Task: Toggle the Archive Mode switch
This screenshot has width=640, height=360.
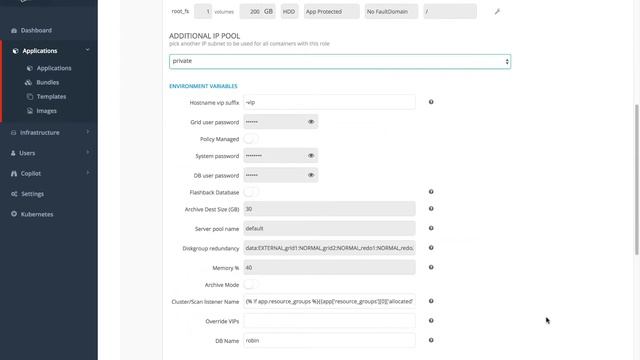Action: [x=251, y=284]
